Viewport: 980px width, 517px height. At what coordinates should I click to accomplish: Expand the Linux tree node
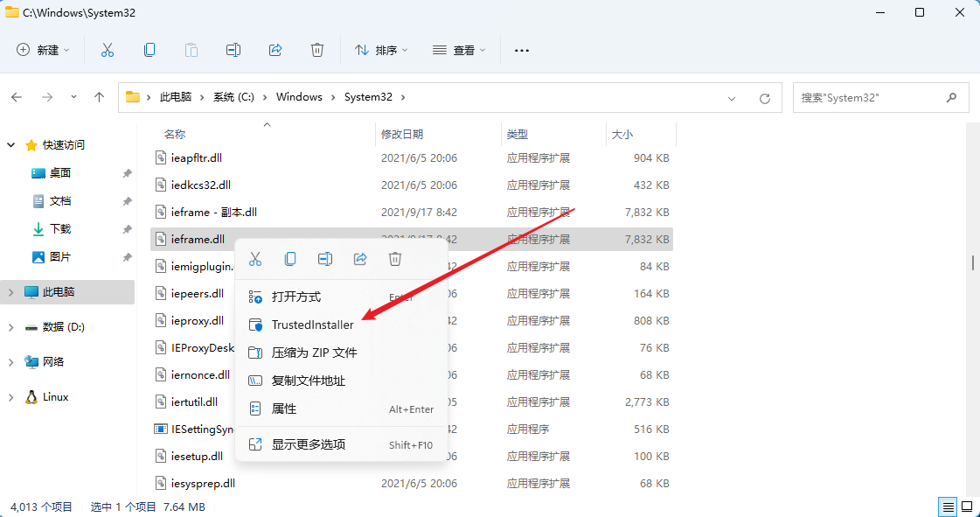[11, 397]
